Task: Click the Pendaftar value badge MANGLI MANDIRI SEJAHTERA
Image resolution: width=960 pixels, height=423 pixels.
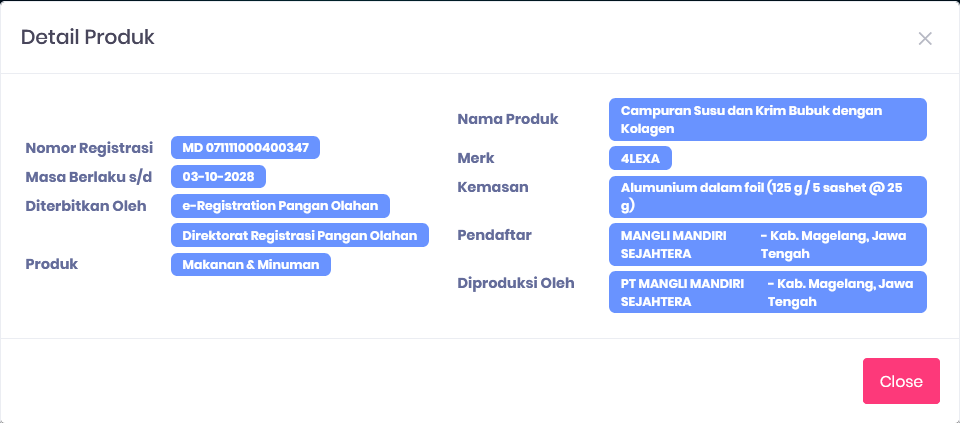Action: pos(767,244)
